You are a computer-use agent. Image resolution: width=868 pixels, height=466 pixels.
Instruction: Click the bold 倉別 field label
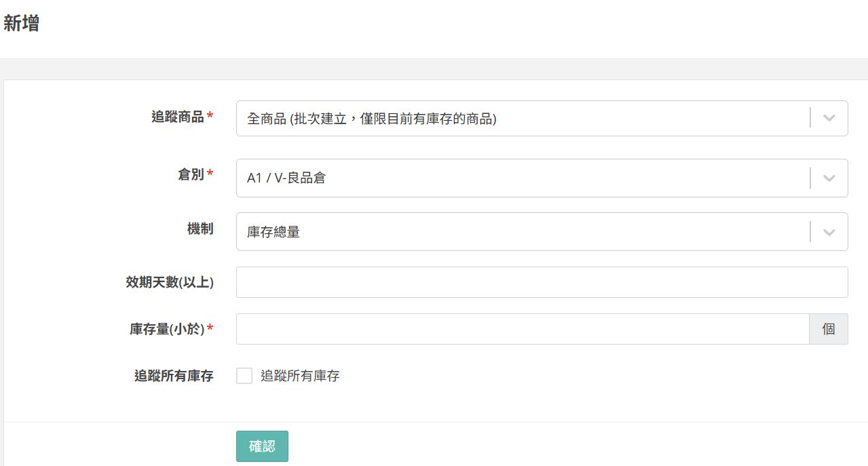click(x=190, y=174)
